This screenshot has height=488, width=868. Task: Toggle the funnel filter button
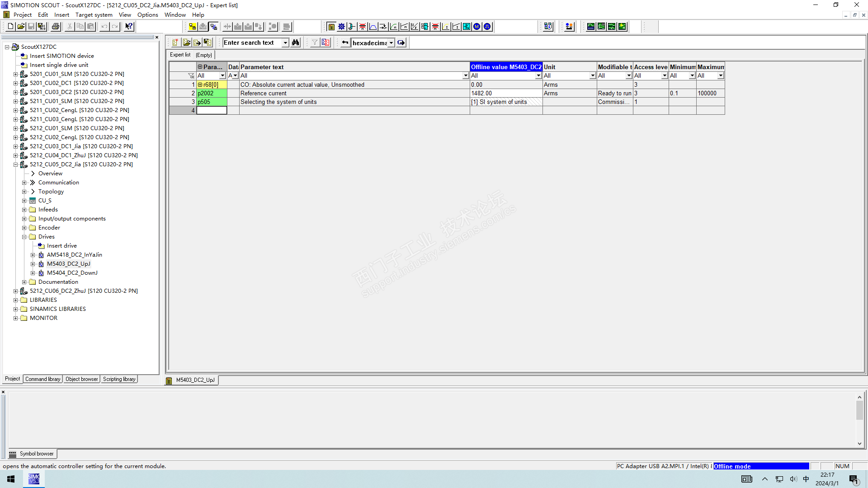pos(315,42)
